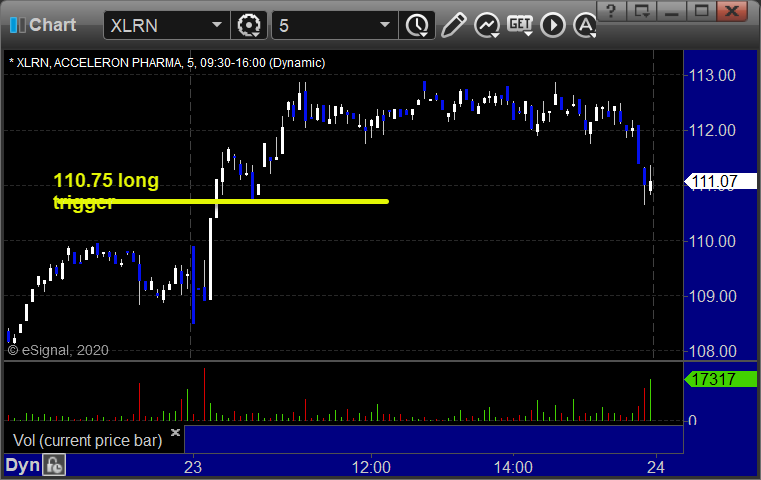Click the volume axis 0 label
The width and height of the screenshot is (761, 480).
[693, 420]
